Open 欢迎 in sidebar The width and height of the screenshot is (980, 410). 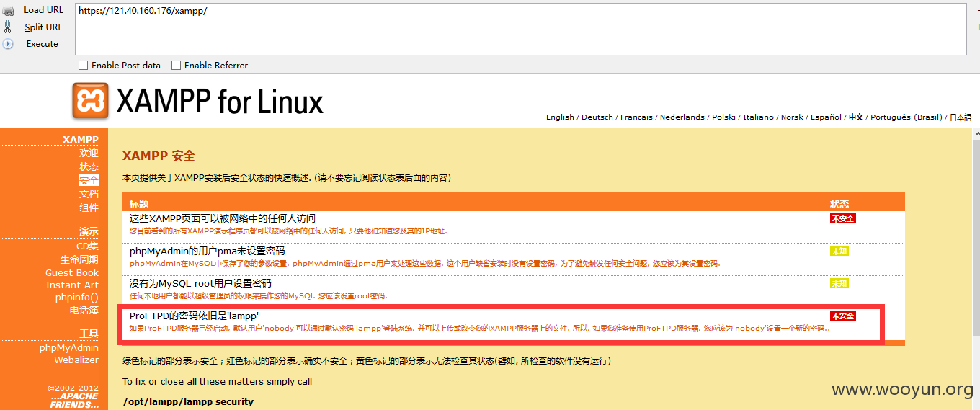click(x=89, y=153)
